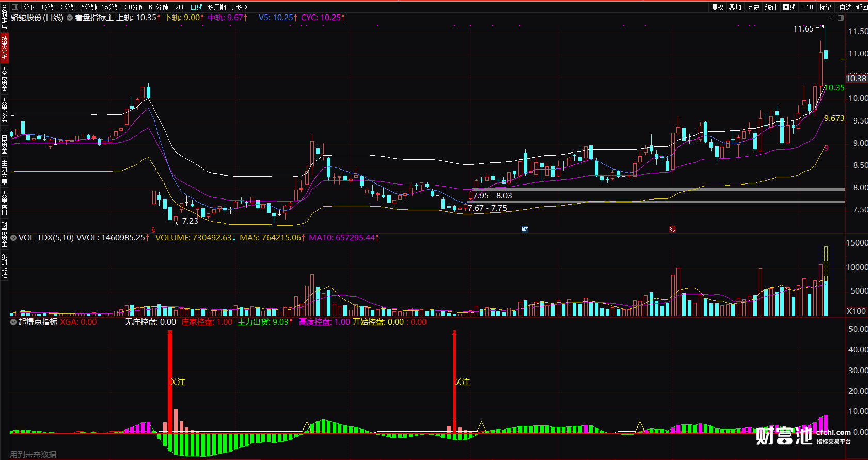The width and height of the screenshot is (868, 460).
Task: Click the 上轨: 10.35 value label
Action: pos(138,18)
